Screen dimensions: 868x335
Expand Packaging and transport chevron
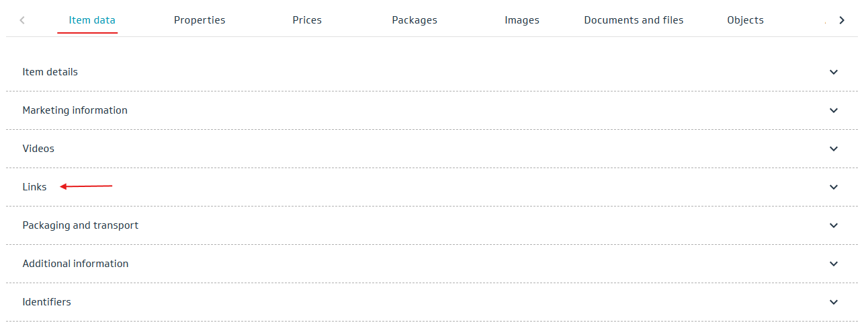pyautogui.click(x=834, y=225)
